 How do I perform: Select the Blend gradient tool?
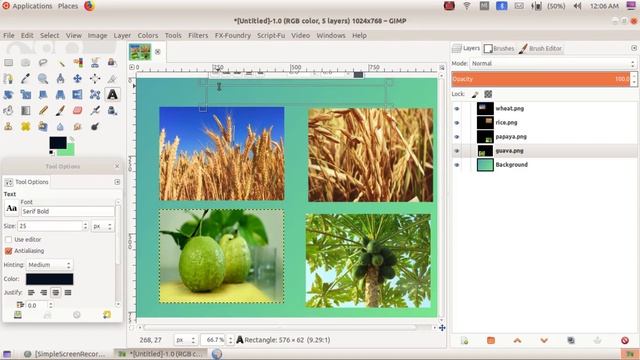(26, 111)
